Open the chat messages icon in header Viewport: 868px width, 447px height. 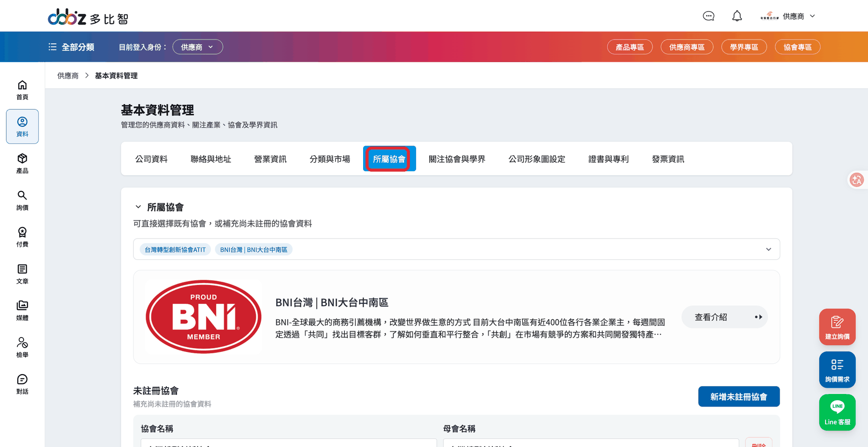(x=708, y=16)
